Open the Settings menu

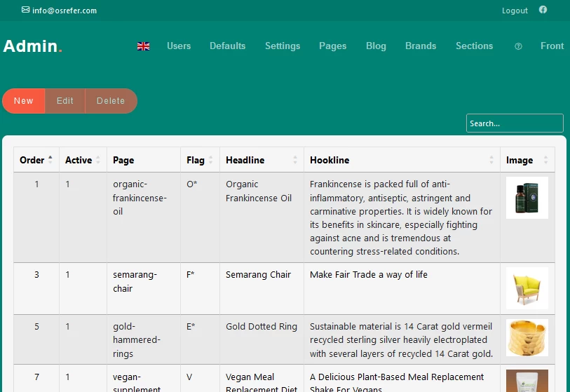click(x=283, y=46)
